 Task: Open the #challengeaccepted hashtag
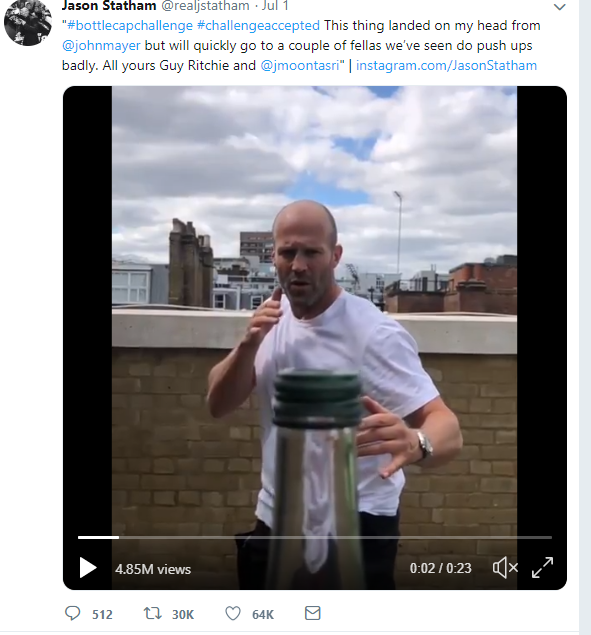[x=258, y=26]
